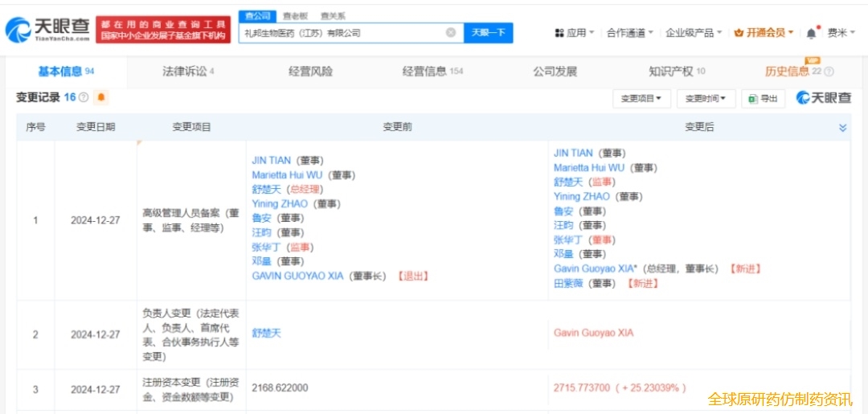Expand the 合作通道 menu
The image size is (868, 414).
point(630,33)
